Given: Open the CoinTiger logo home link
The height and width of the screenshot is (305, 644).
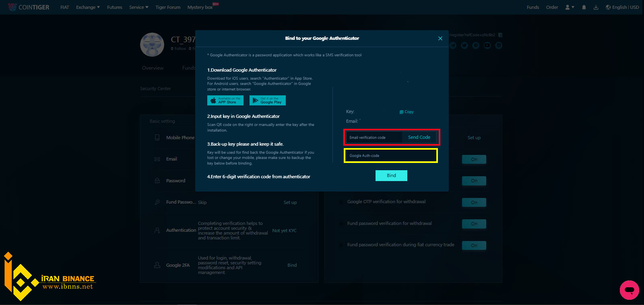Looking at the screenshot, I should 29,7.
